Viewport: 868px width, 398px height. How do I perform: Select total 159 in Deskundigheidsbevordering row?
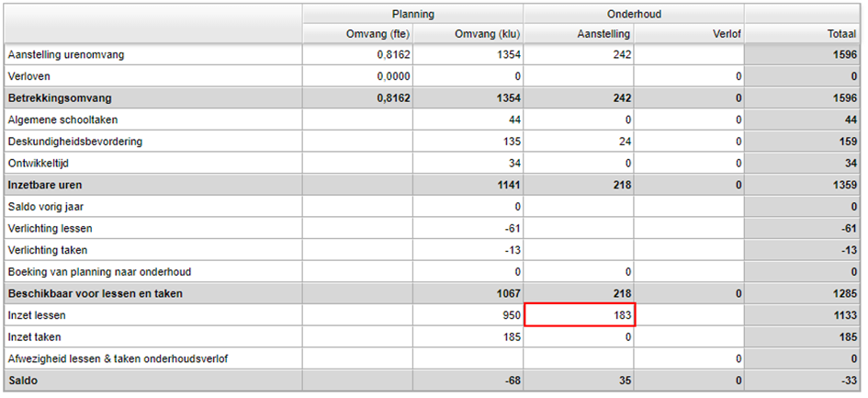click(x=848, y=142)
